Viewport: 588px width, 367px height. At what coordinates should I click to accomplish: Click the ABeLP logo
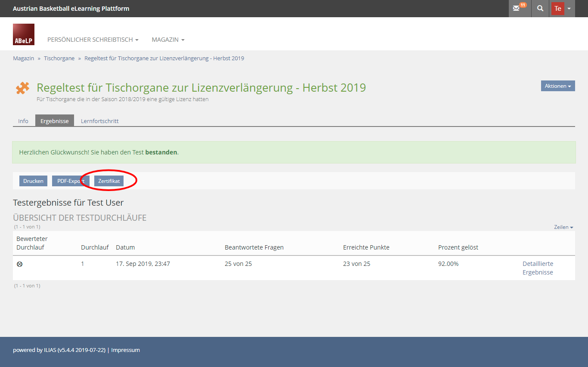[24, 34]
